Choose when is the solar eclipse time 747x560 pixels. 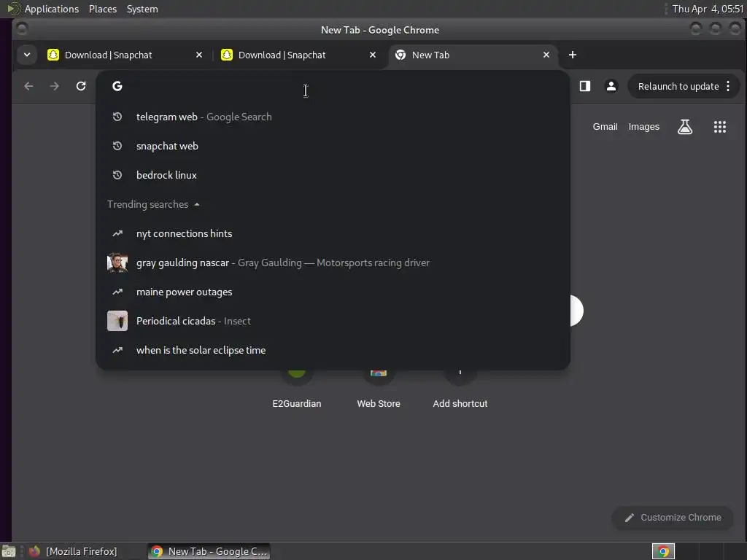tap(333, 350)
